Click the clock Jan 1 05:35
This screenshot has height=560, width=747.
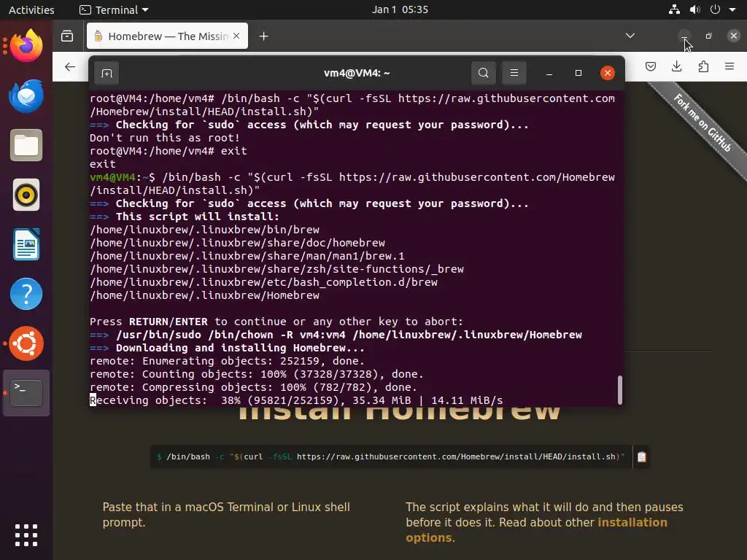(x=400, y=9)
